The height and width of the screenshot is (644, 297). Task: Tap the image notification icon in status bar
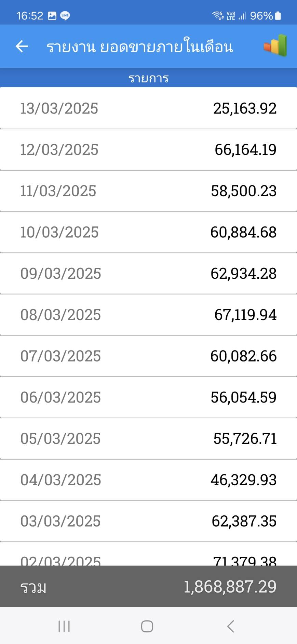[52, 16]
